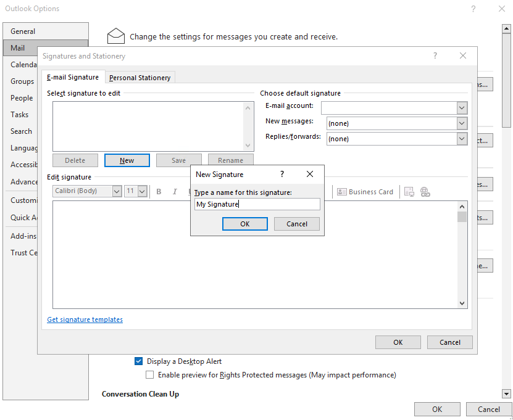Click the insert hyperlink icon

[x=425, y=192]
